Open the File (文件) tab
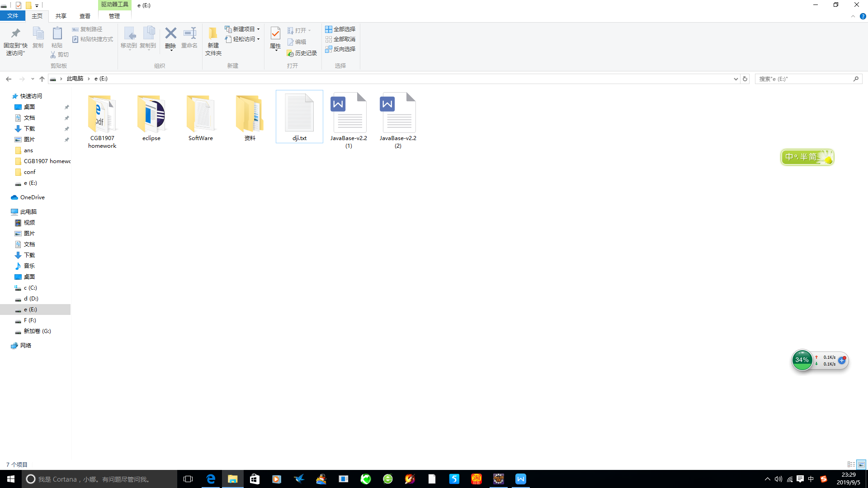This screenshot has width=868, height=488. [x=13, y=16]
